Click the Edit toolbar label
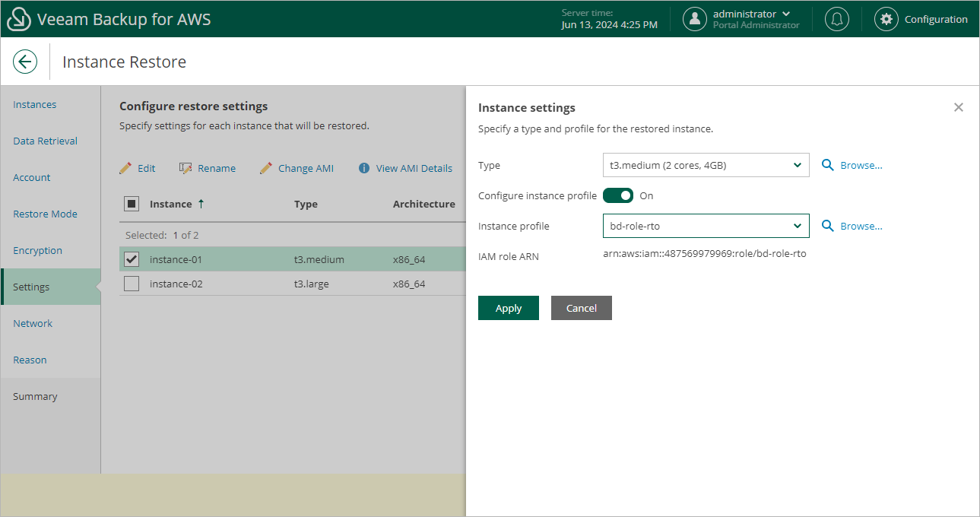Screen dimensions: 980x517 click(x=147, y=168)
